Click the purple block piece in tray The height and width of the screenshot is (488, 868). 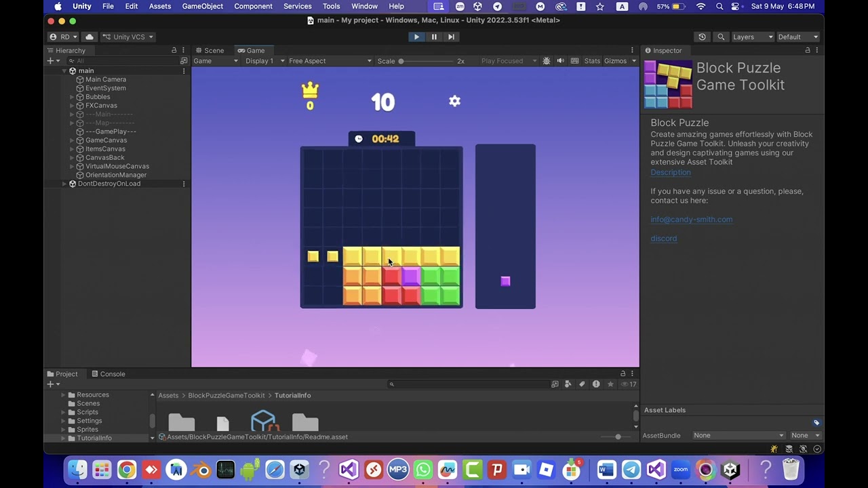(505, 281)
